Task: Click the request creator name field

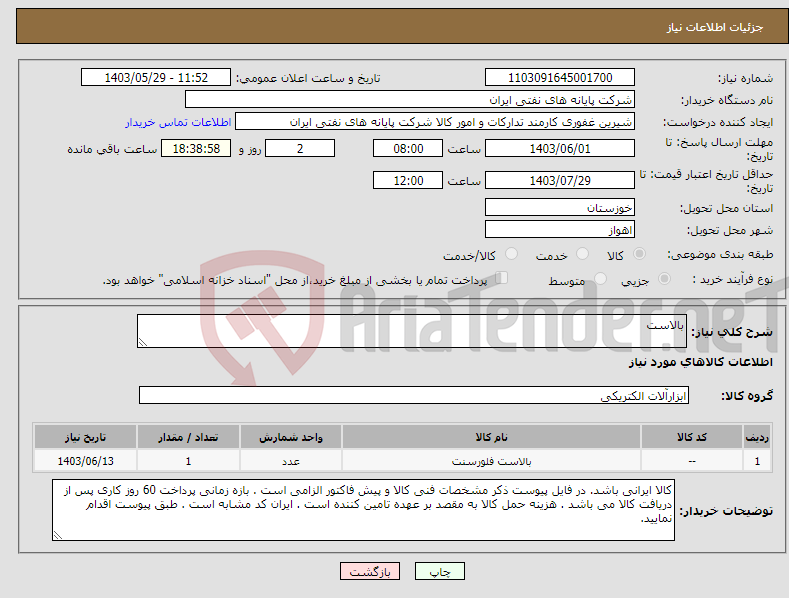Action: 435,121
